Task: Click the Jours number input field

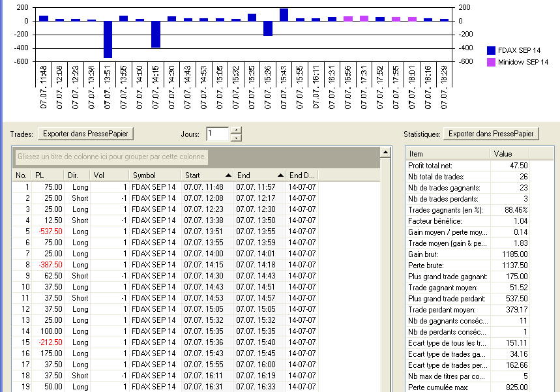Action: [x=217, y=134]
